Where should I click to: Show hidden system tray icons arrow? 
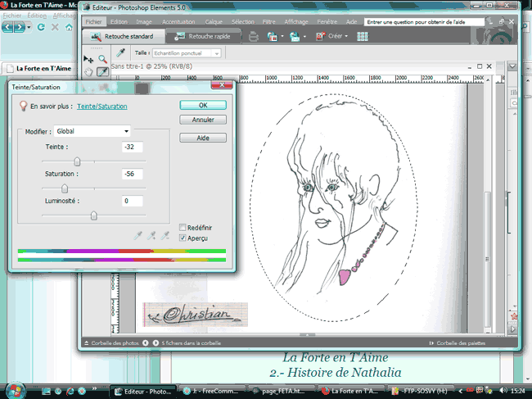pos(461,391)
